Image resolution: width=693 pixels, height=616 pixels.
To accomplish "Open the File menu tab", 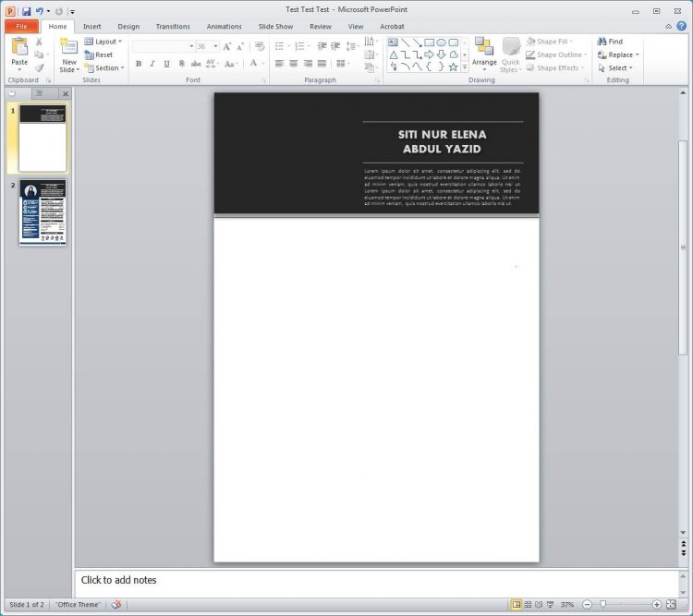I will (20, 27).
